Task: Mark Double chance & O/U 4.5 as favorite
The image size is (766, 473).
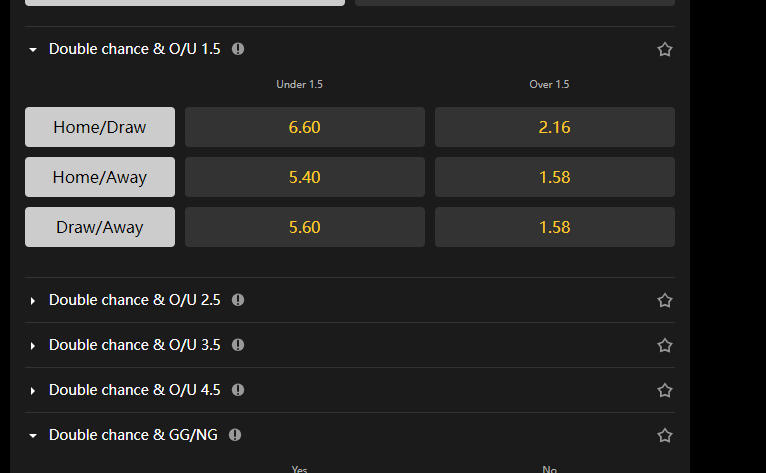Action: pos(665,390)
